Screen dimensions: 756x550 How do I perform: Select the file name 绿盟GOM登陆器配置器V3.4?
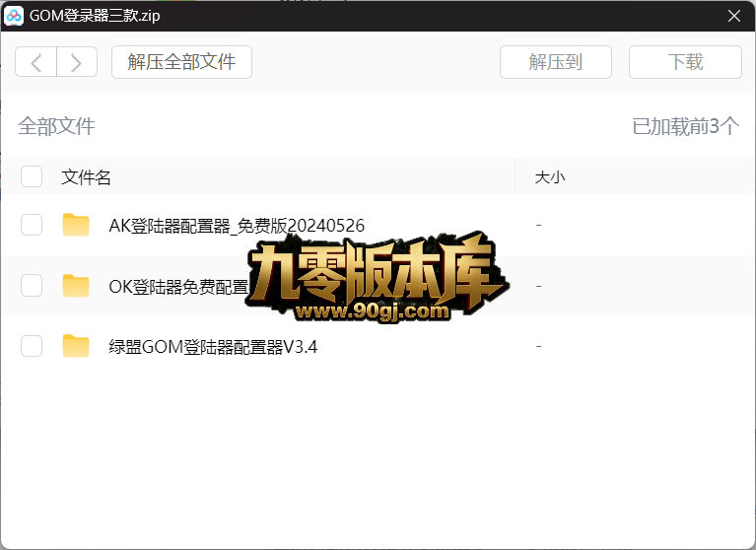point(213,347)
